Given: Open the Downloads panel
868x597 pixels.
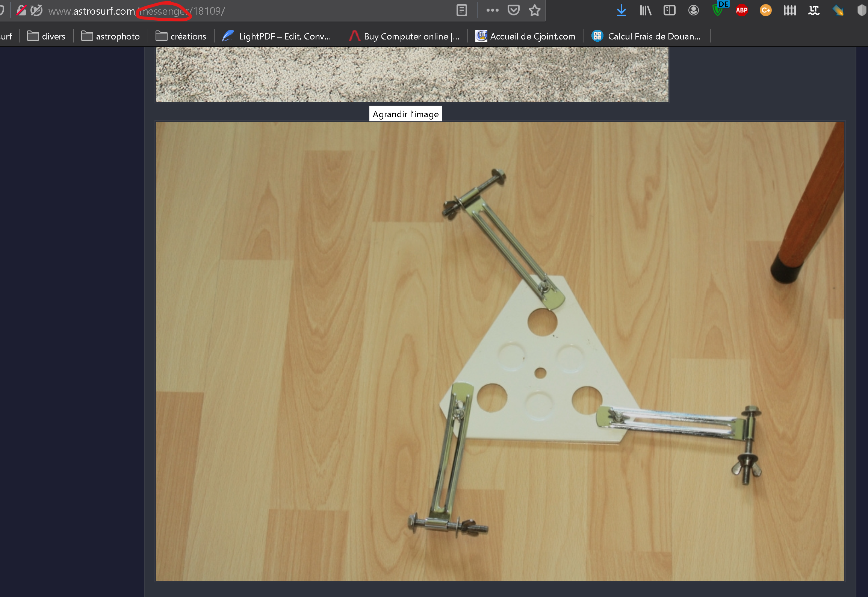Looking at the screenshot, I should tap(622, 11).
